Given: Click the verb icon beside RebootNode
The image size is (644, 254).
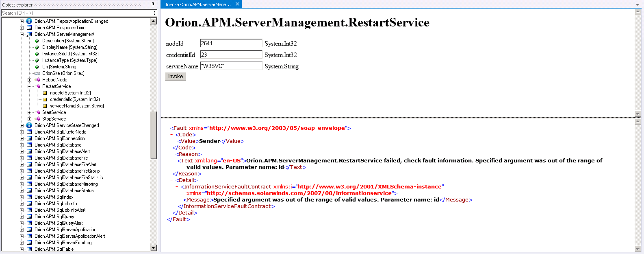Looking at the screenshot, I should tap(38, 80).
